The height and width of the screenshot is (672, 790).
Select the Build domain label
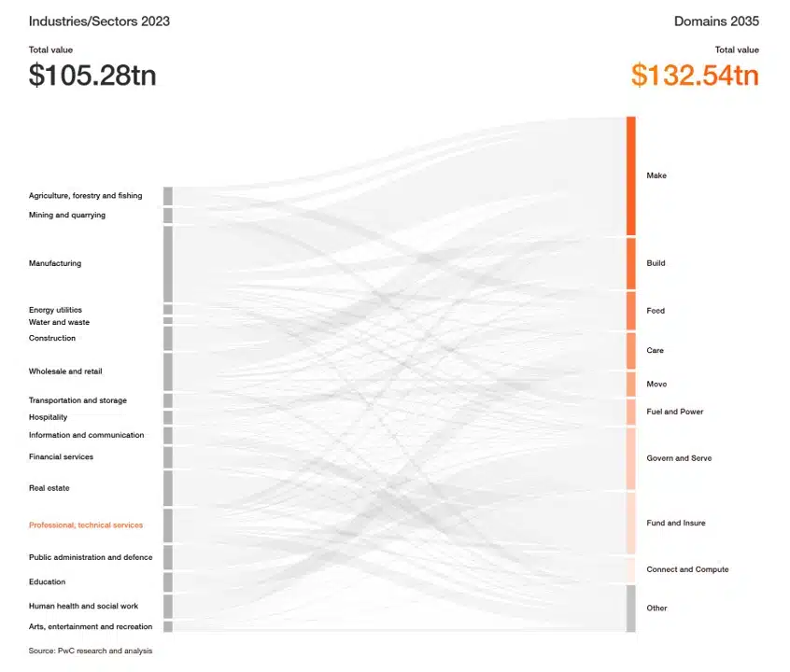pos(656,263)
